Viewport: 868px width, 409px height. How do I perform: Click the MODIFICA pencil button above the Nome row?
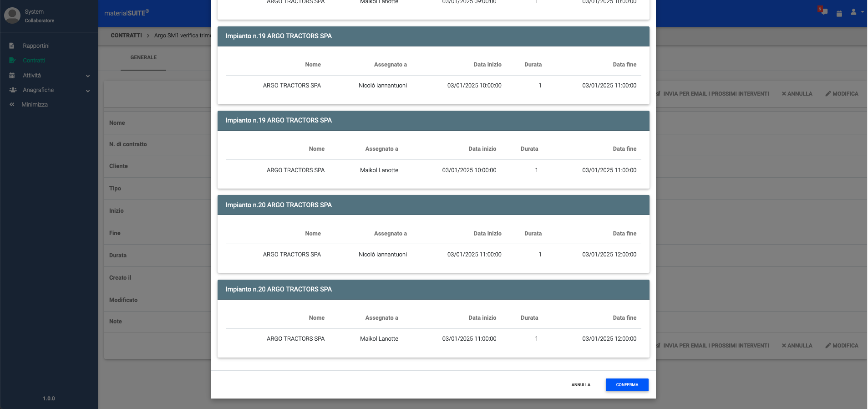842,94
